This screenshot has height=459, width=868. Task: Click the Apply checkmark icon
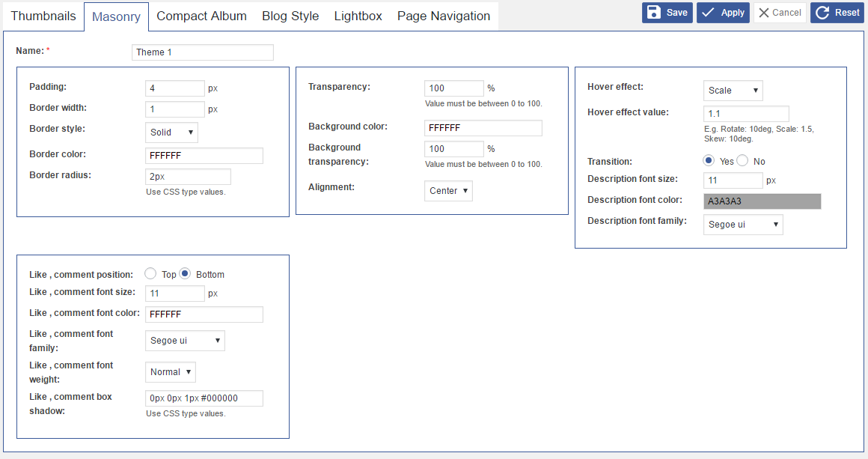point(708,13)
